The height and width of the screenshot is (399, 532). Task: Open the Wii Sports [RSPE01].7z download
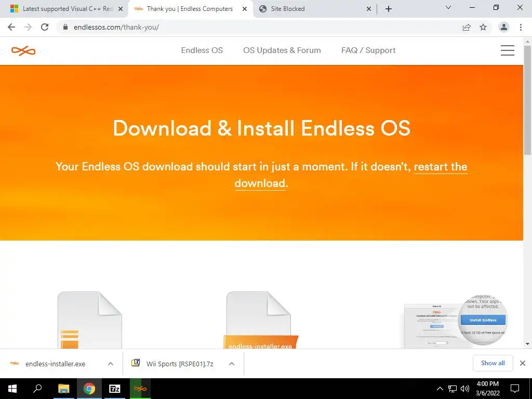pyautogui.click(x=172, y=364)
